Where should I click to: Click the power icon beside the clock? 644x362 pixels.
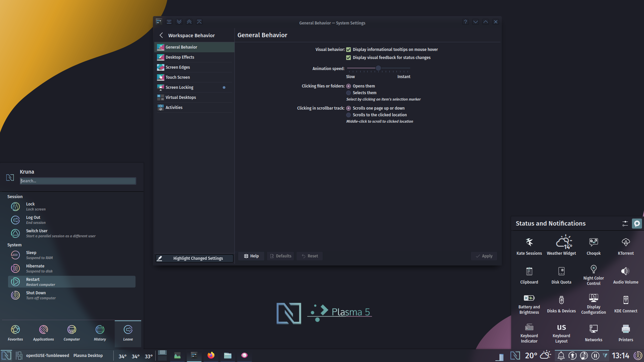tap(638, 355)
